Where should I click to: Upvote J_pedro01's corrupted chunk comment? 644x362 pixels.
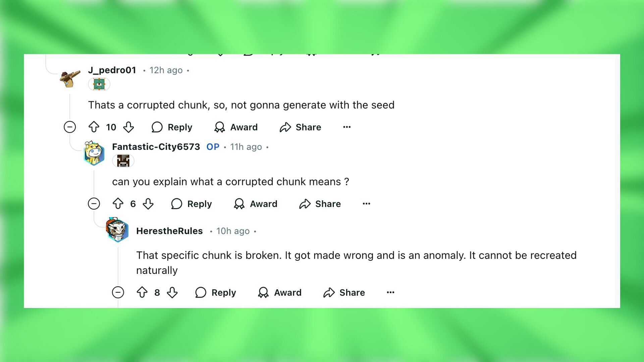tap(94, 127)
